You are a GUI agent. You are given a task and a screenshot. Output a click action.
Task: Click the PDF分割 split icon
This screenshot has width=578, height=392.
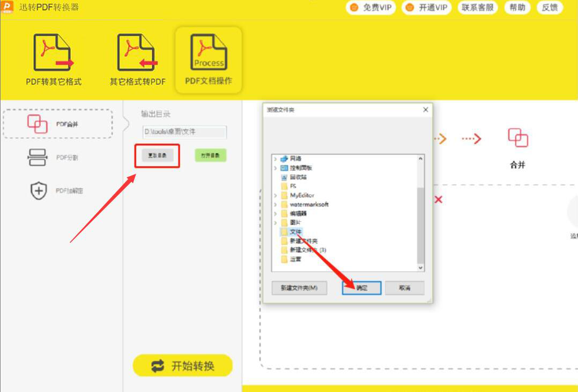[37, 158]
